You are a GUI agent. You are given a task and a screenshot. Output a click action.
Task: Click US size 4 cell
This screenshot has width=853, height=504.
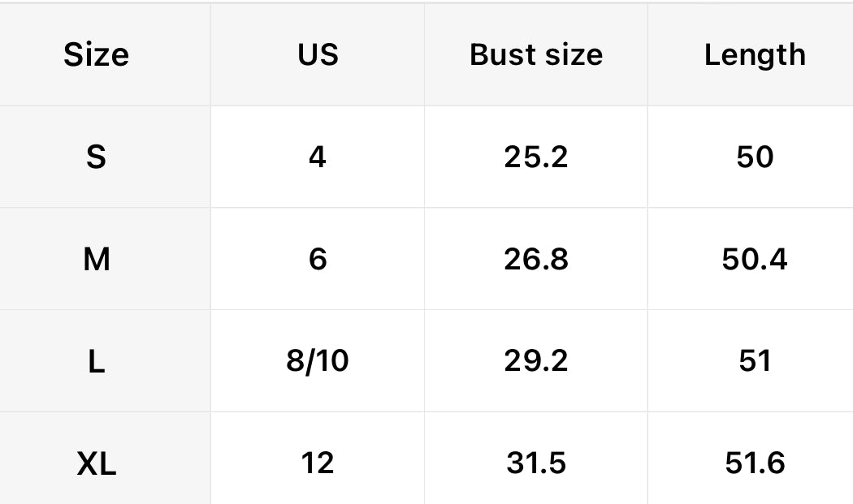point(318,157)
